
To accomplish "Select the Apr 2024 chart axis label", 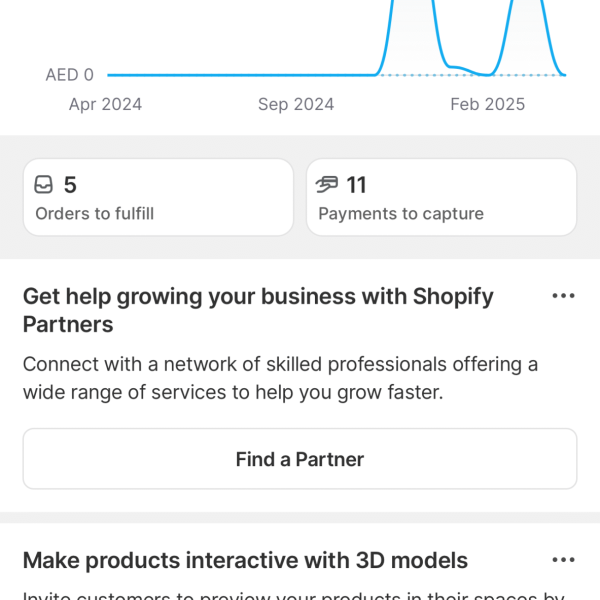I will tap(105, 104).
